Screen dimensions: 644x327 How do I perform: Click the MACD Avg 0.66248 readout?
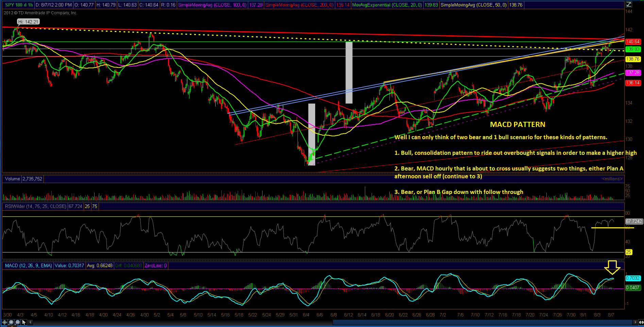point(100,265)
